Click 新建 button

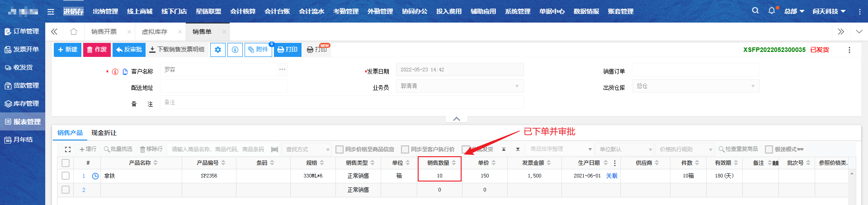tap(67, 50)
